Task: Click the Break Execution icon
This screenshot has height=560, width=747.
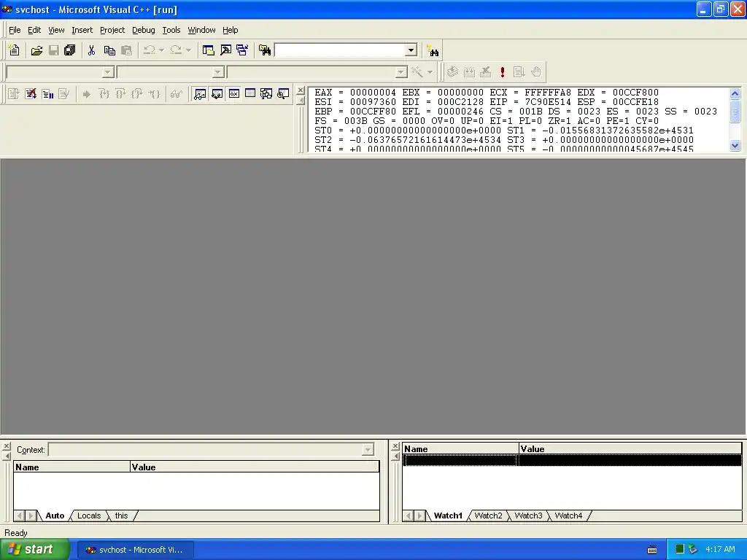Action: pyautogui.click(x=47, y=94)
